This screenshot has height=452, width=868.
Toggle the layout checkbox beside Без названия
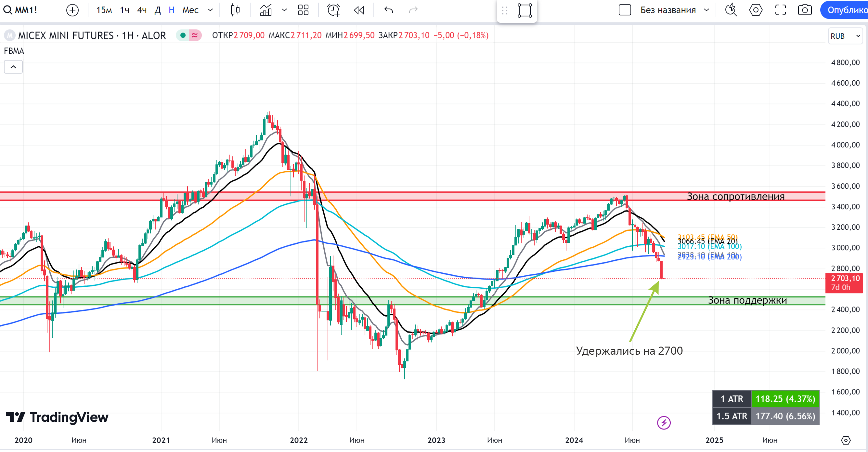(625, 10)
